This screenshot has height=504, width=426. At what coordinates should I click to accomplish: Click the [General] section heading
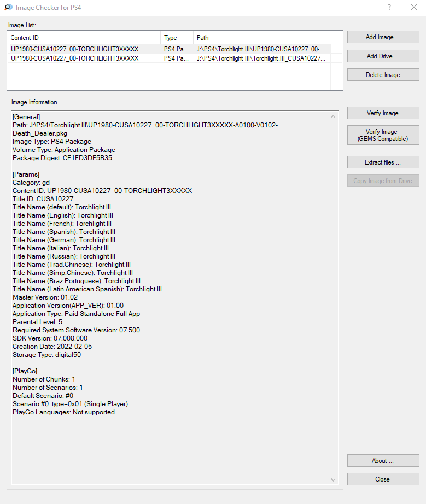[26, 116]
